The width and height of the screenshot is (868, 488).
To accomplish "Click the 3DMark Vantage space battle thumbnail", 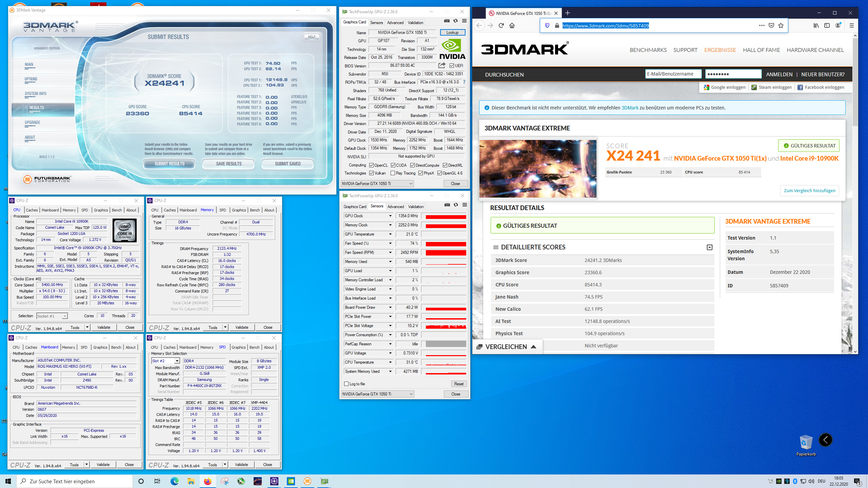I will (538, 168).
